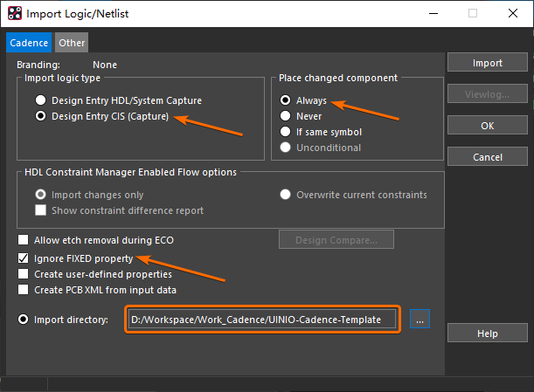534x392 pixels.
Task: Choose Design Entry CIS (Capture) radio
Action: (x=40, y=116)
